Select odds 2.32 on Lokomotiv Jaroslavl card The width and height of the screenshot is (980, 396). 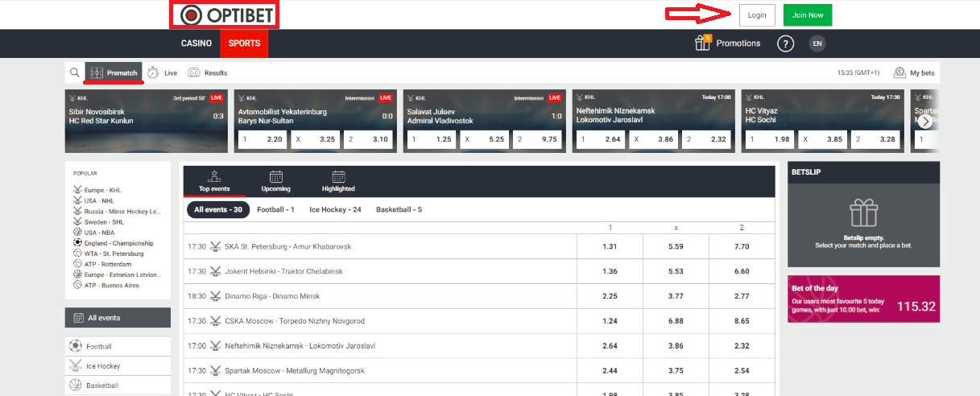point(706,139)
